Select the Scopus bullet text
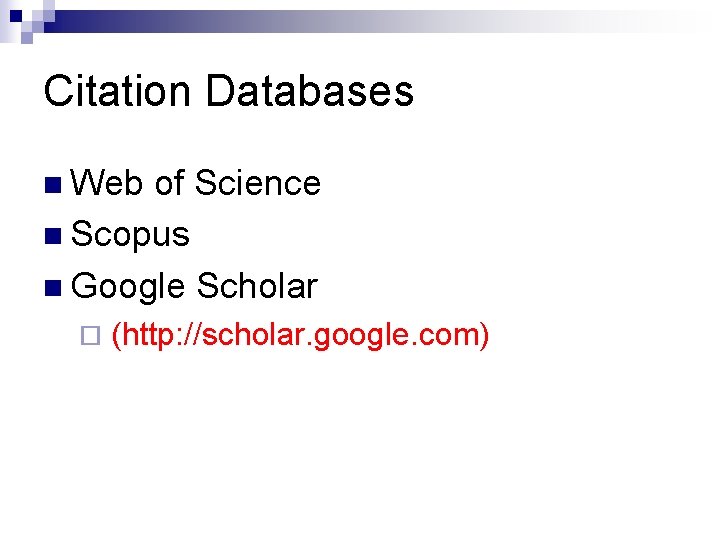This screenshot has height=540, width=720. 131,235
